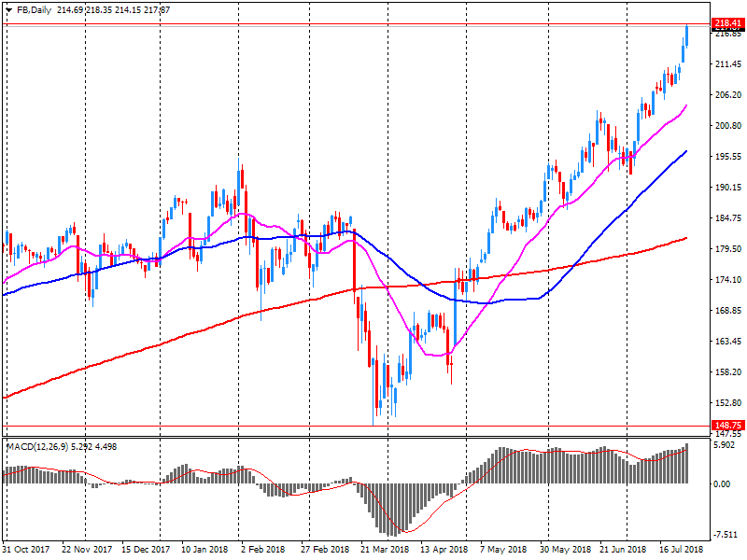The width and height of the screenshot is (747, 560).
Task: Click the 163.45 price scale value
Action: [729, 342]
